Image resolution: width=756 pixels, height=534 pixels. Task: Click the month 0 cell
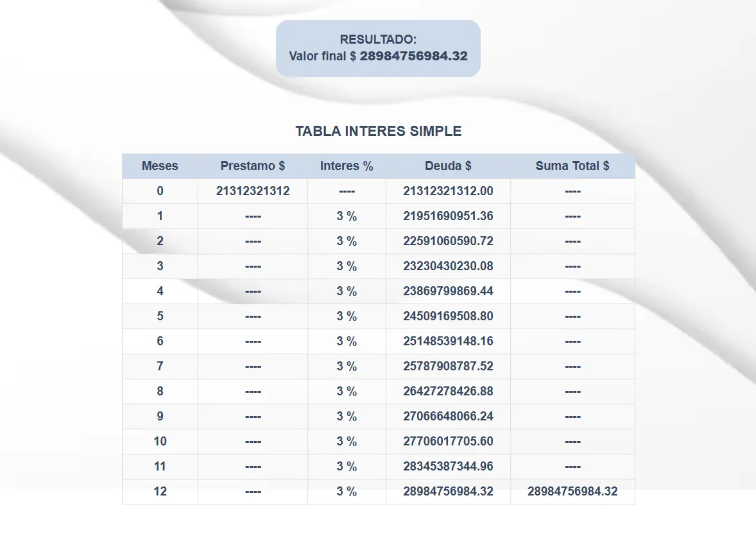pos(160,191)
